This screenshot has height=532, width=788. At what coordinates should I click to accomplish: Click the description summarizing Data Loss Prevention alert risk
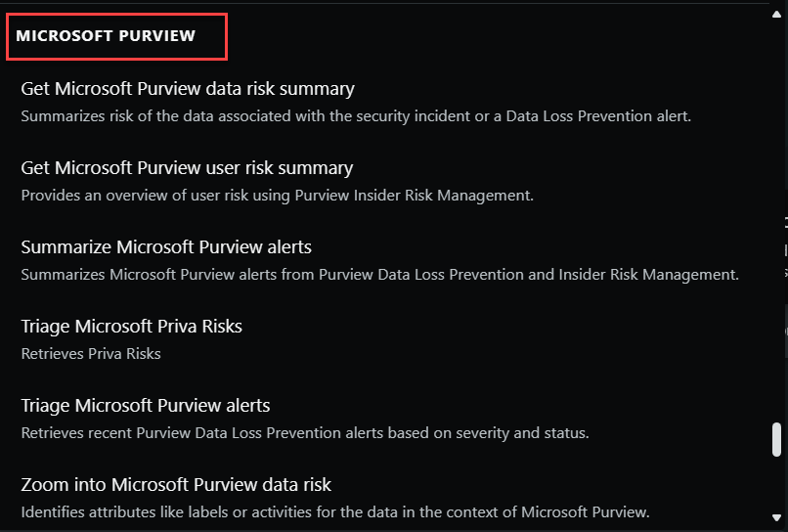(356, 116)
